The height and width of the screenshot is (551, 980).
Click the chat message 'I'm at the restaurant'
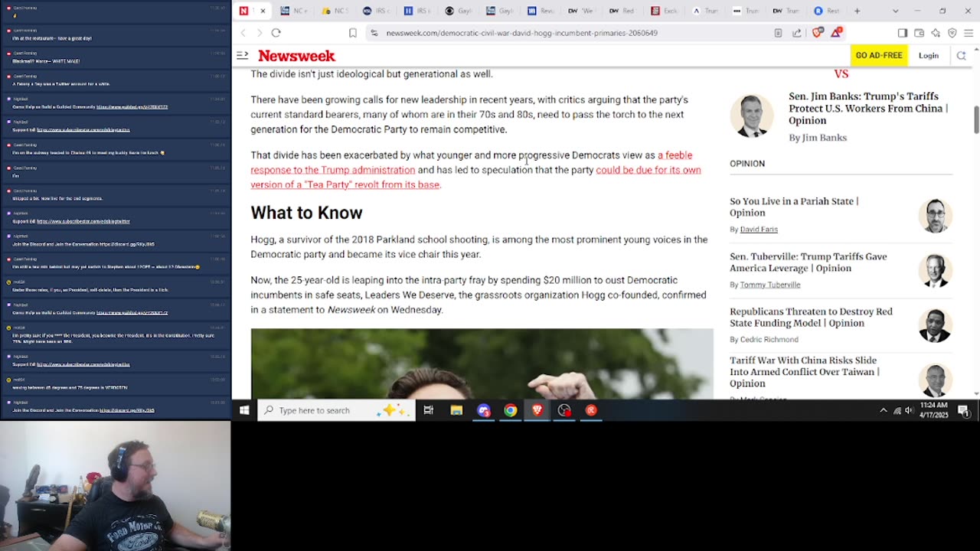pyautogui.click(x=51, y=38)
